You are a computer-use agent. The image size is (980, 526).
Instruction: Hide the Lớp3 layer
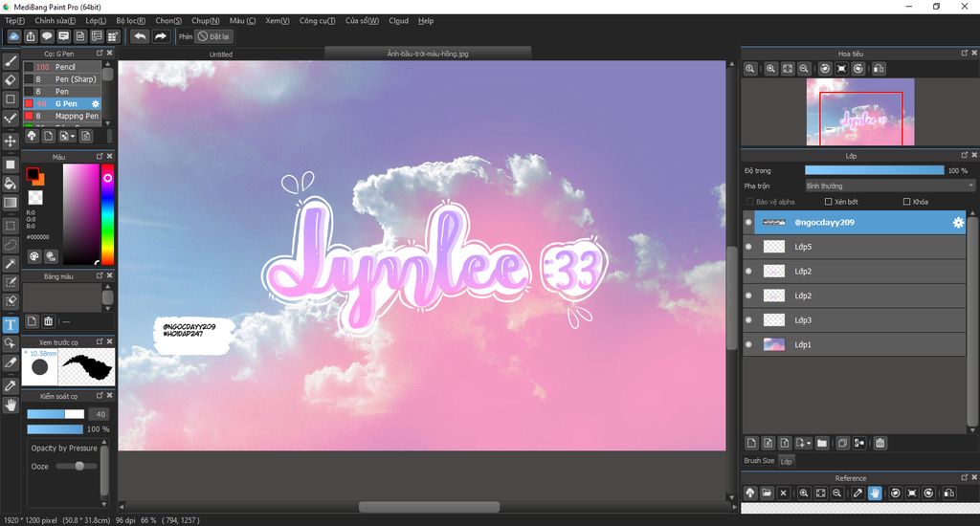[x=748, y=319]
